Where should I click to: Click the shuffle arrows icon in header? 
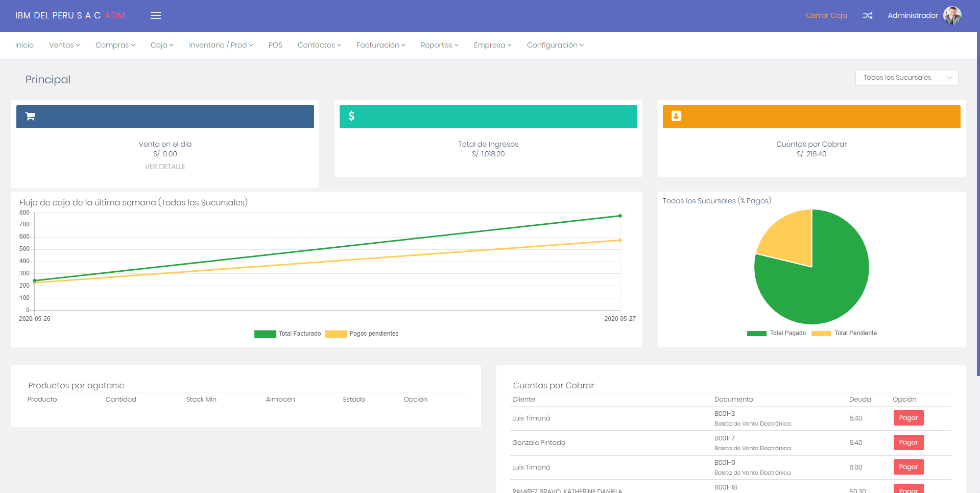coord(867,15)
